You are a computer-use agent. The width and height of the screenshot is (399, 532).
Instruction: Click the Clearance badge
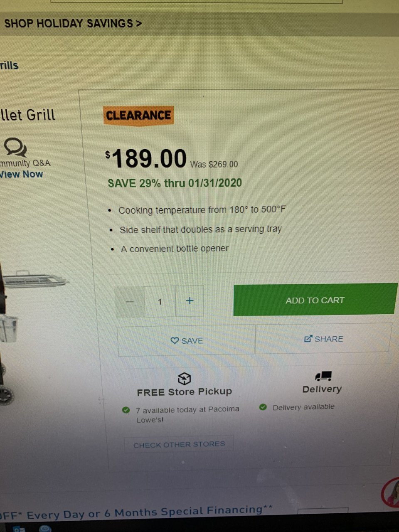[138, 115]
